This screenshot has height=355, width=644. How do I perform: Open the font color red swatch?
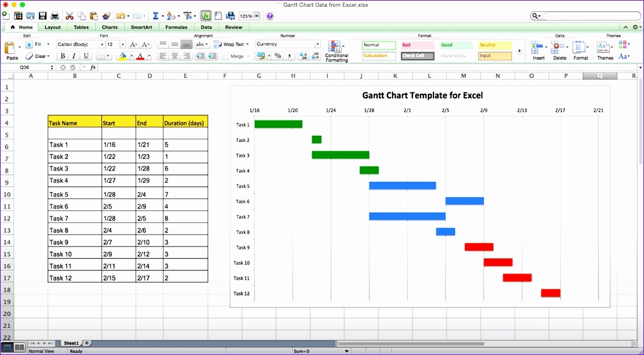[x=140, y=56]
